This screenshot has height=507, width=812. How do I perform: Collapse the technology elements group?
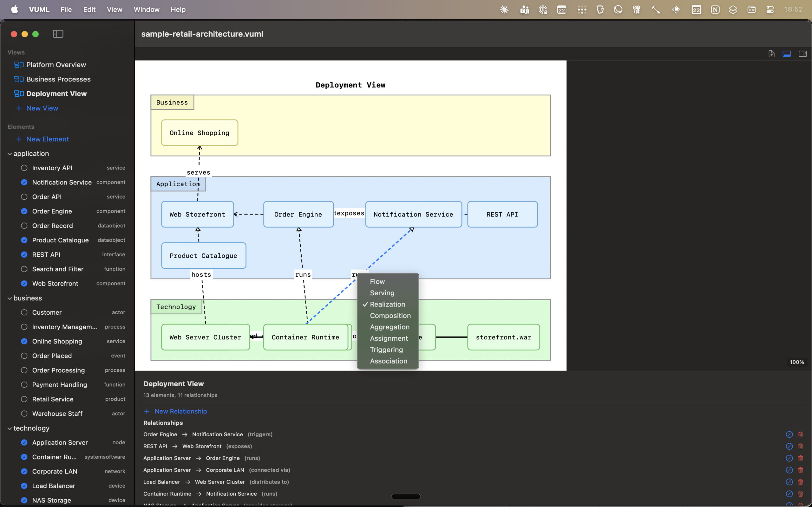(10, 428)
